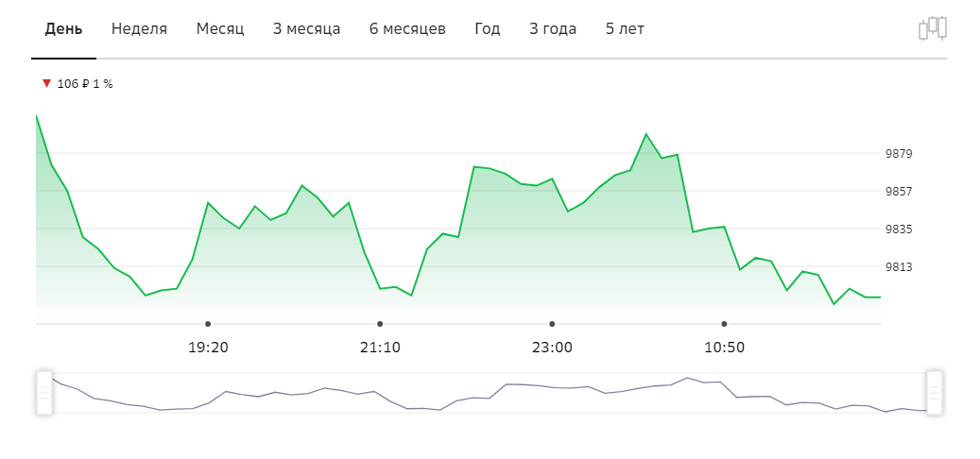Click the red price-drop triangle indicator
Viewport: 980px width, 459px height.
46,83
